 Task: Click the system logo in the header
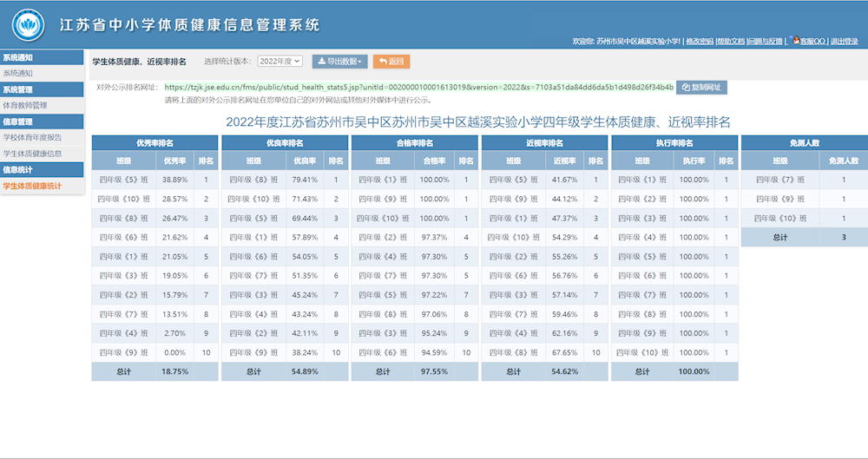coord(29,25)
